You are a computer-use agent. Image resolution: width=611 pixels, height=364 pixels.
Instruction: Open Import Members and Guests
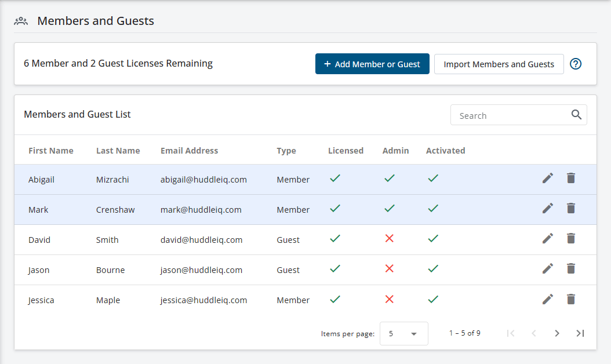coord(499,64)
